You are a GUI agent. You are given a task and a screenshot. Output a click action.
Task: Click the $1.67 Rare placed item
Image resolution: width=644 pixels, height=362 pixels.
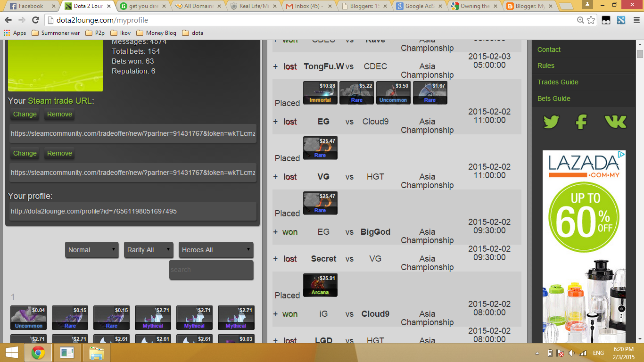[430, 93]
